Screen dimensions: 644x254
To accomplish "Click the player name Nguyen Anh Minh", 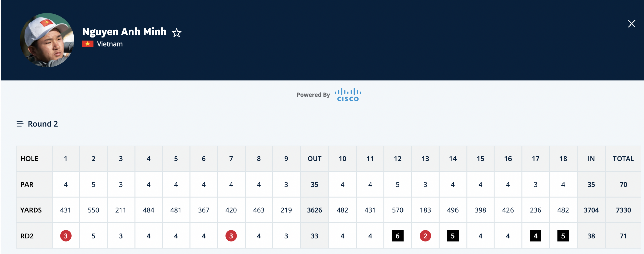I will click(124, 32).
